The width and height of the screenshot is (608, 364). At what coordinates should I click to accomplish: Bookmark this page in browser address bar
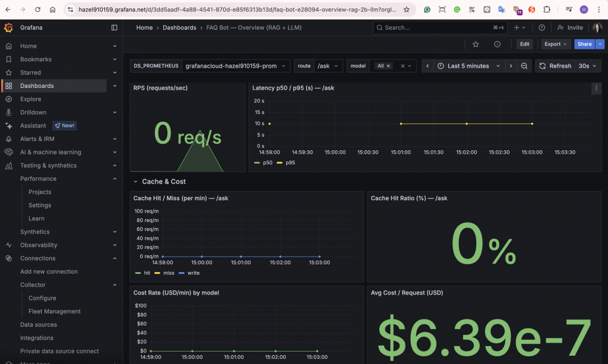(x=406, y=10)
